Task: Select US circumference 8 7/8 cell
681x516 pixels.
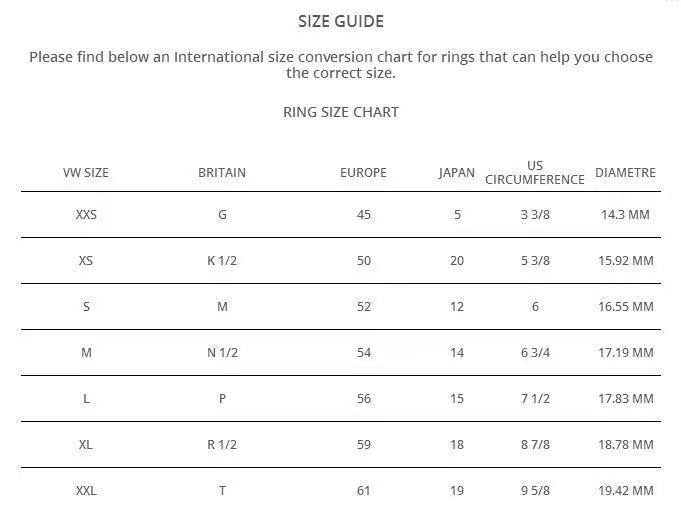Action: tap(535, 445)
